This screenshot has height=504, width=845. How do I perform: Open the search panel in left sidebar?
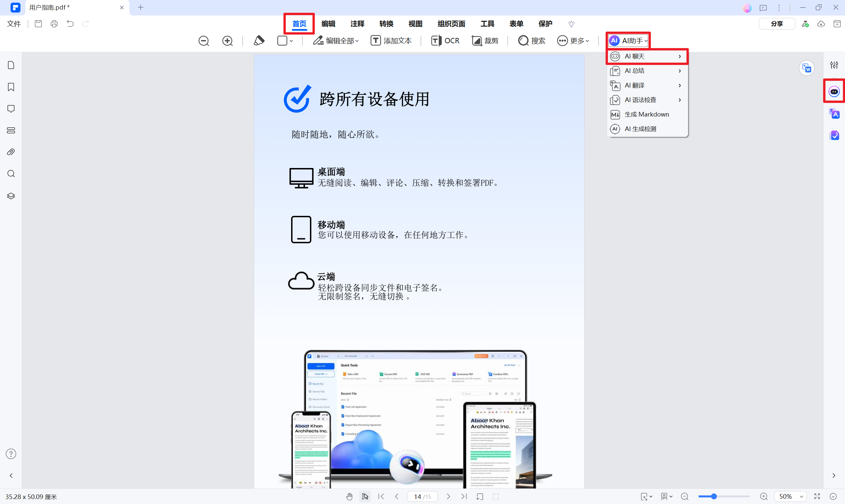pos(11,174)
